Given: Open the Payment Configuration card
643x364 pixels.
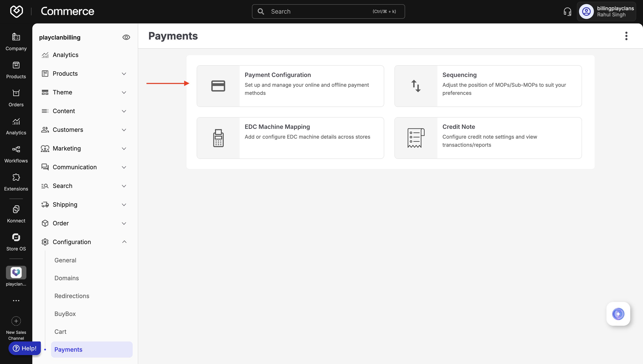Looking at the screenshot, I should click(x=290, y=86).
